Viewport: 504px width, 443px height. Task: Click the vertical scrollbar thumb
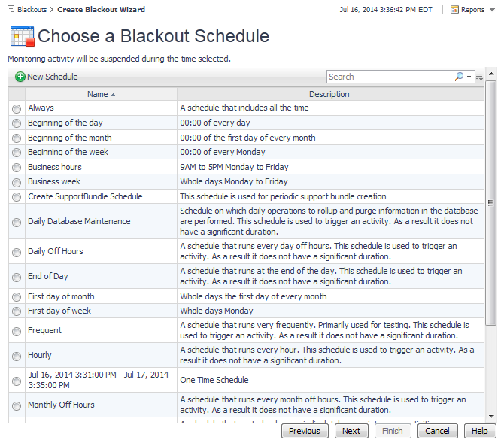click(490, 203)
